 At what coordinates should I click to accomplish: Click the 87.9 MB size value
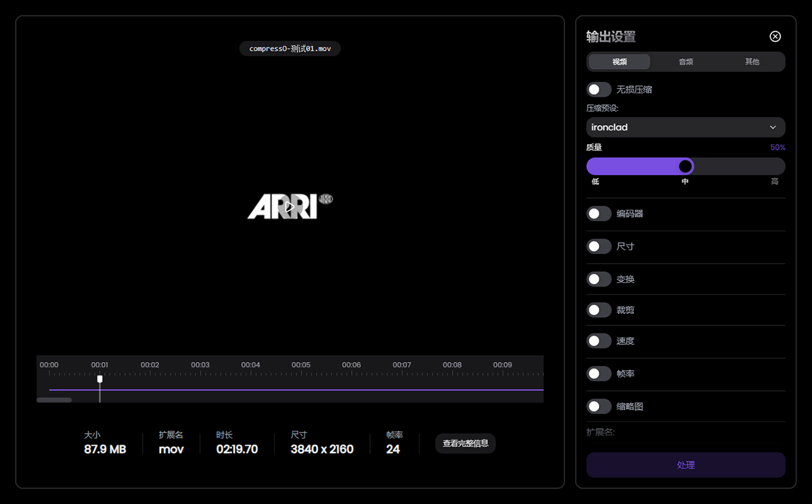tap(105, 449)
